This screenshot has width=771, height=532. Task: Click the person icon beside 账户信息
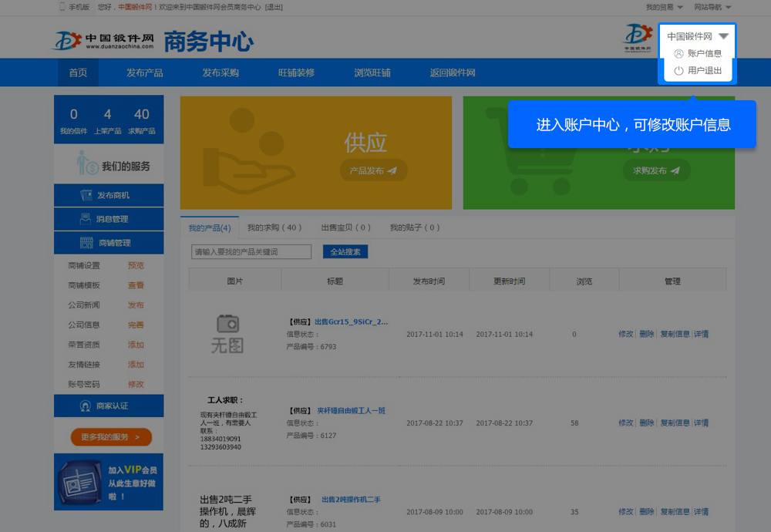click(678, 54)
